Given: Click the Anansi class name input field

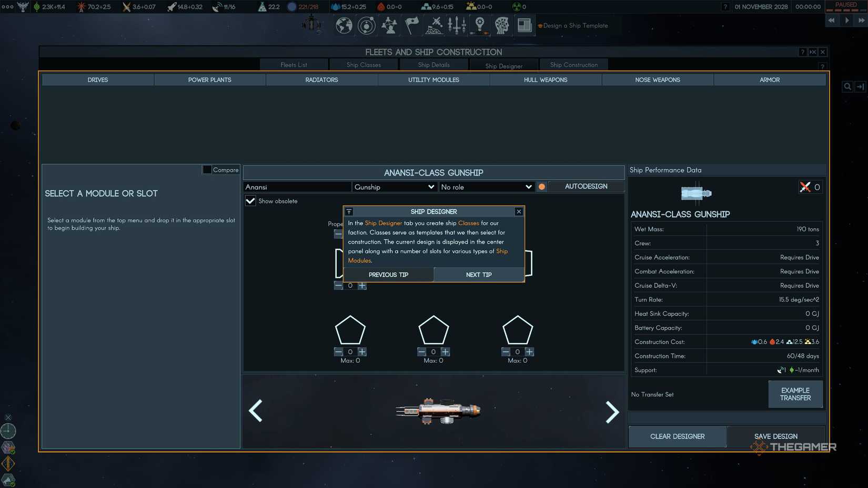Looking at the screenshot, I should (x=297, y=187).
